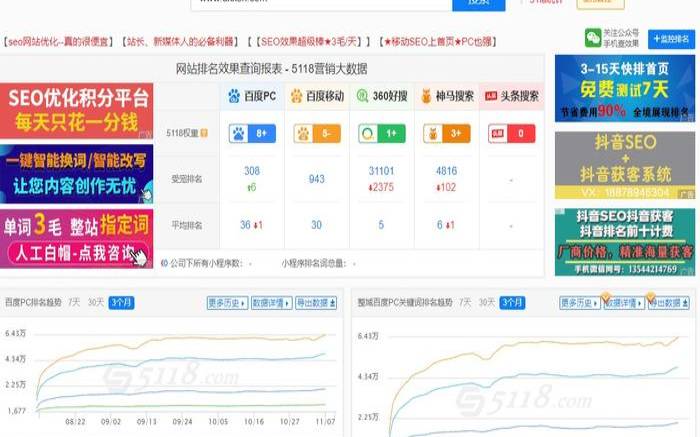Click 神马 受宠排名 value 4816
700x437 pixels.
tap(446, 171)
